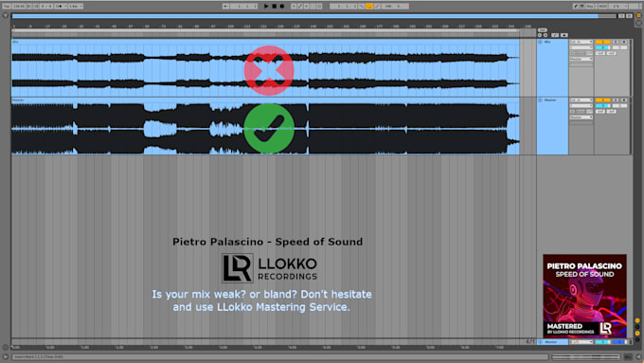Viewport: 644px width, 363px height.
Task: Toggle detail view triangle at bottom right
Action: pyautogui.click(x=638, y=357)
